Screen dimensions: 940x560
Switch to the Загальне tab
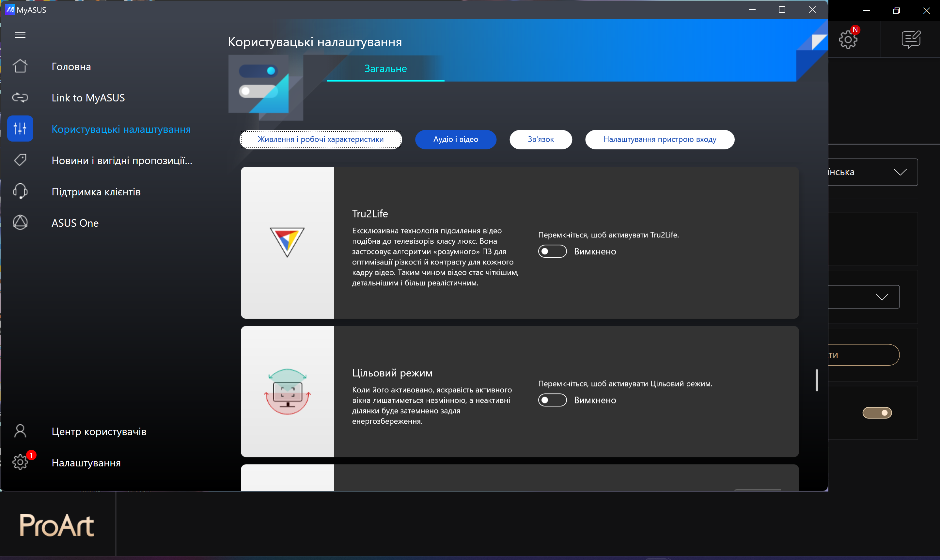pos(385,69)
